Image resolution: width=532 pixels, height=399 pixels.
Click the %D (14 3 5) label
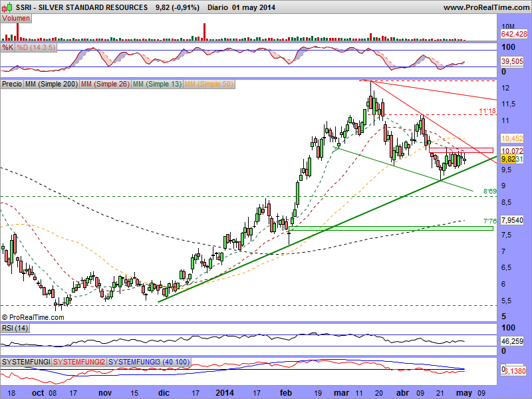[x=36, y=47]
